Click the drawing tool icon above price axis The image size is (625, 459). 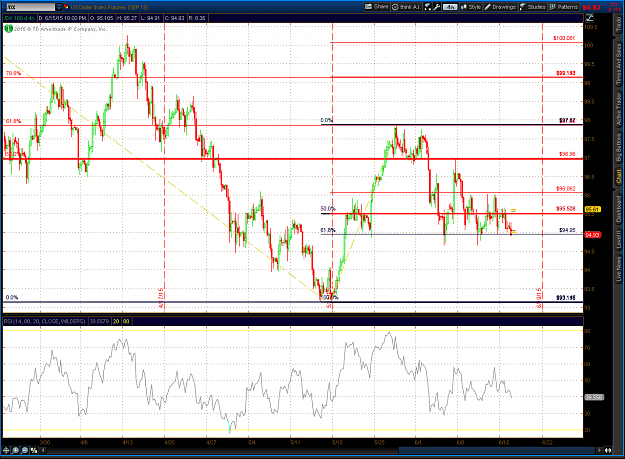click(590, 18)
